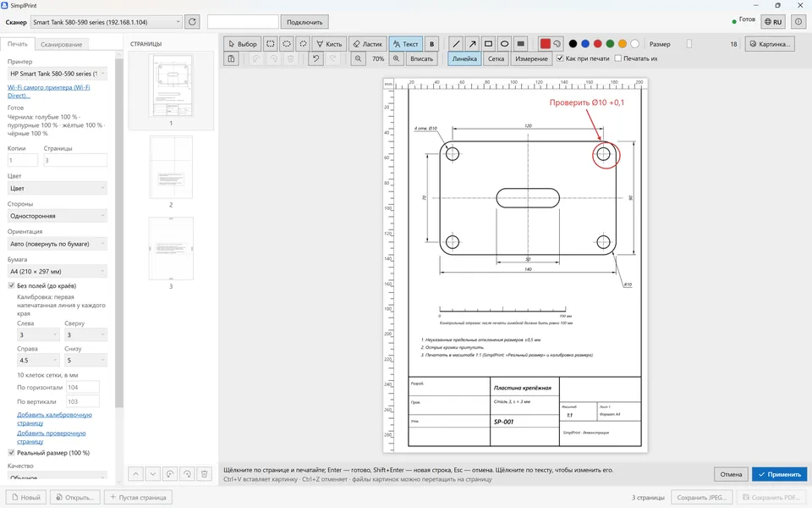Image resolution: width=812 pixels, height=508 pixels.
Task: Delete the selected page with trash icon
Action: [205, 474]
